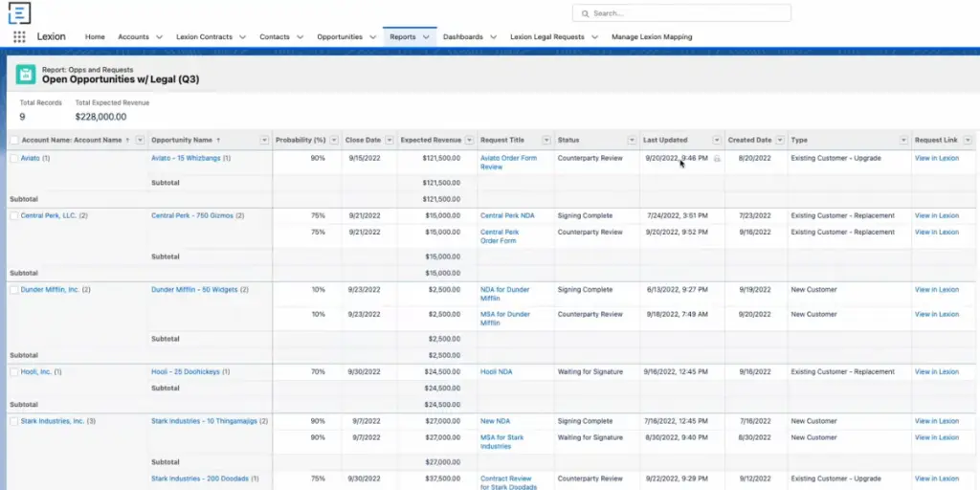Open the Status column dropdown arrow

pyautogui.click(x=631, y=140)
